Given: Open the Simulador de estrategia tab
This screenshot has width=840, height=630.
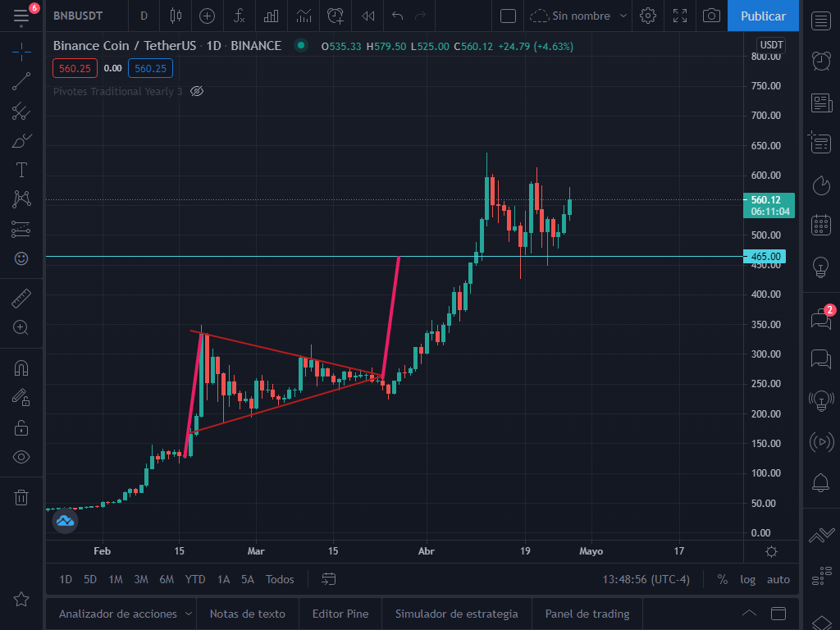Looking at the screenshot, I should click(456, 614).
